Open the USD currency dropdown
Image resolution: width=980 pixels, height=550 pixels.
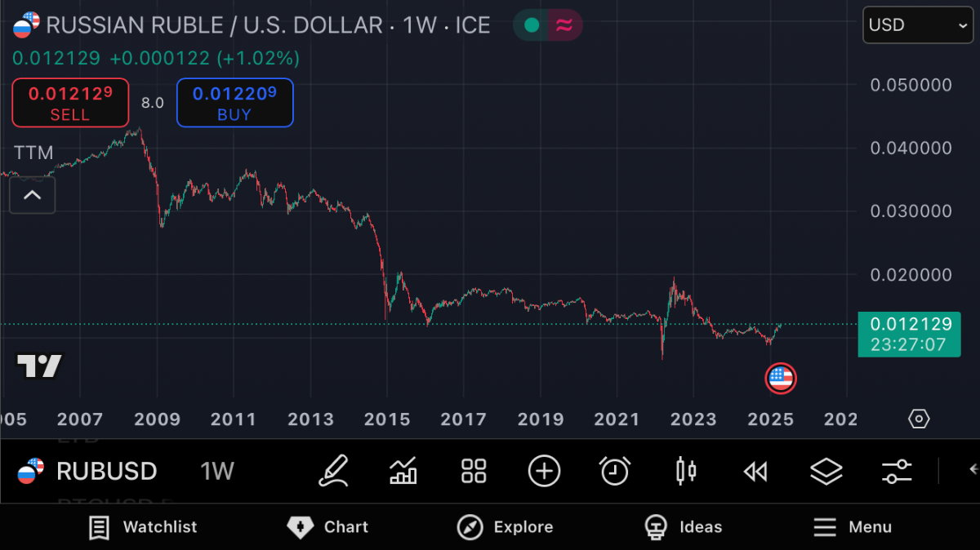point(918,25)
